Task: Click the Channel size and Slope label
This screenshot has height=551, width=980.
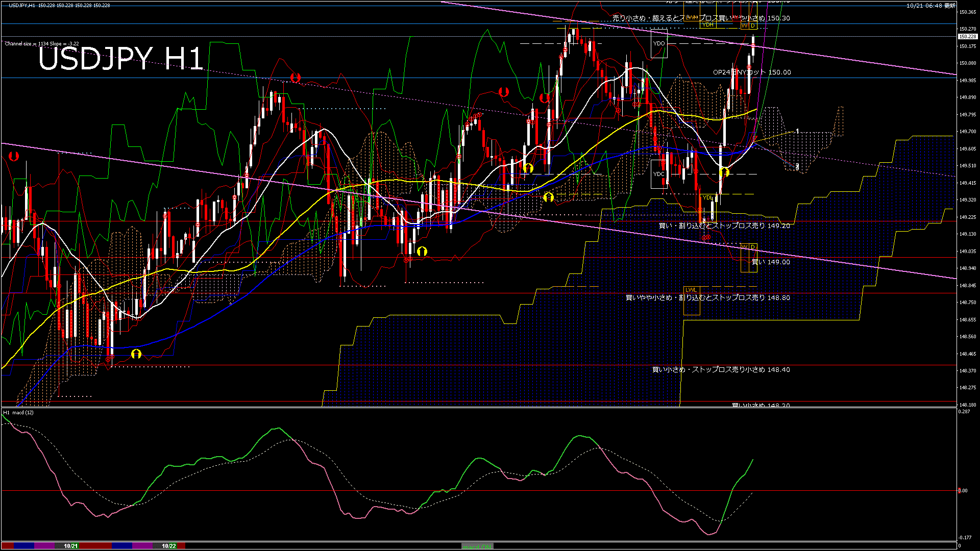Action: 41,44
